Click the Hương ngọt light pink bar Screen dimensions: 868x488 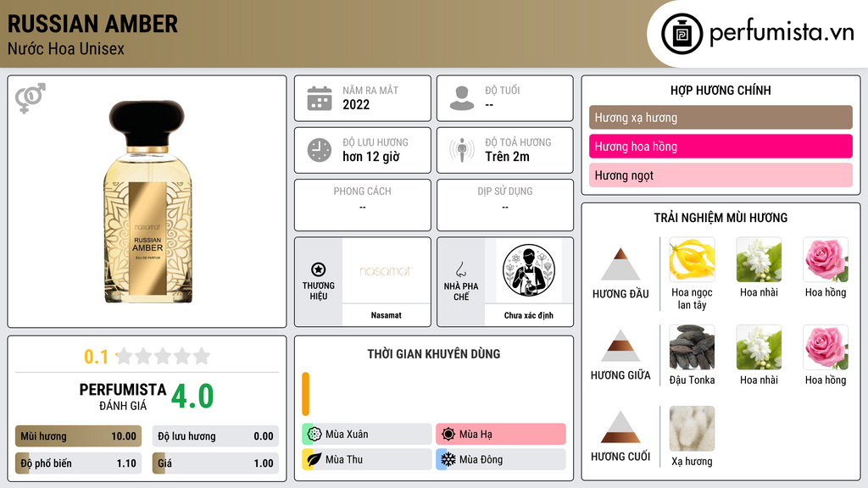pos(721,175)
